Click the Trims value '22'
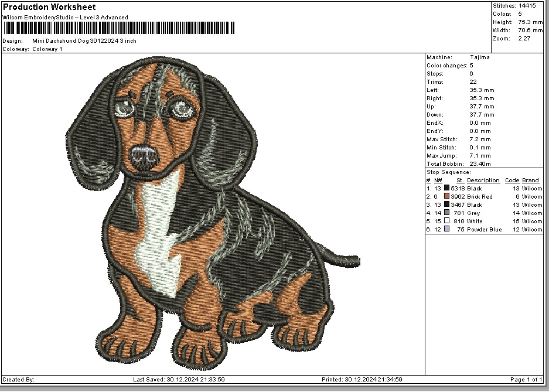Screen dimensions: 549x392 [x=473, y=82]
